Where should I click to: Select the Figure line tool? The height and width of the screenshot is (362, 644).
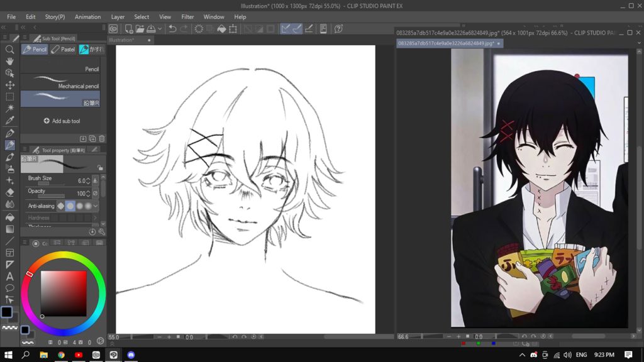(9, 241)
